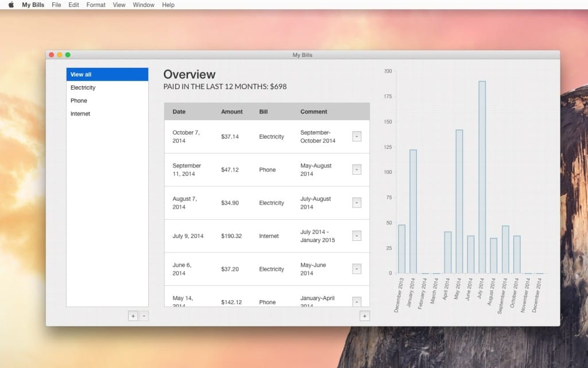The image size is (588, 368).
Task: Click the $47.12 amount cell
Action: click(230, 170)
